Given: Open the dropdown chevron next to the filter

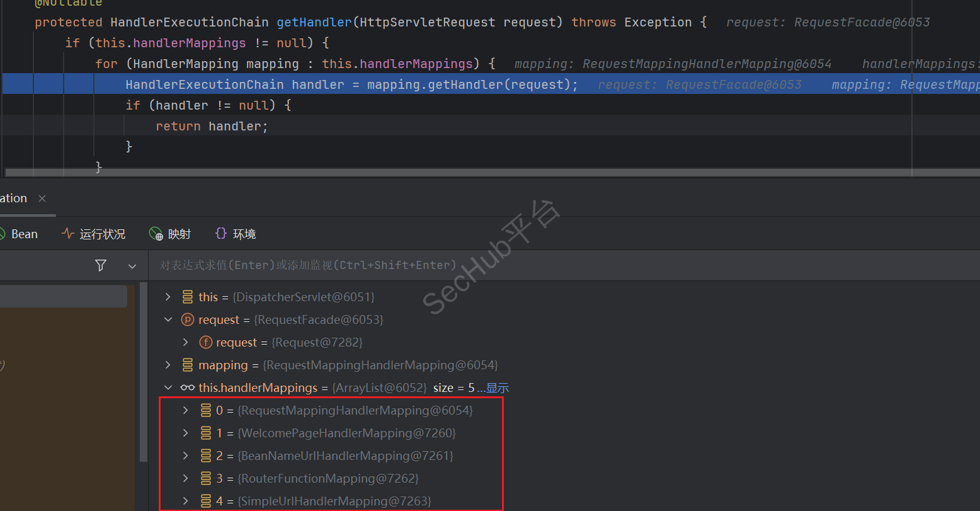Looking at the screenshot, I should (x=132, y=266).
